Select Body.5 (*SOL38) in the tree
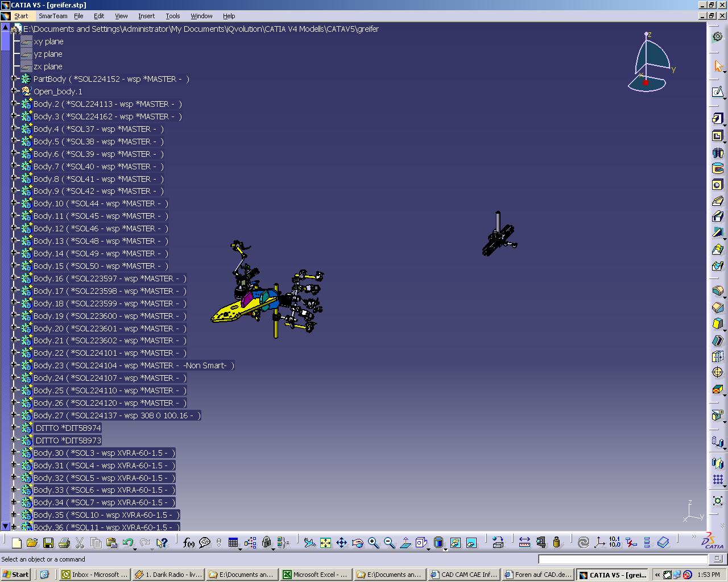The image size is (728, 582). 98,142
